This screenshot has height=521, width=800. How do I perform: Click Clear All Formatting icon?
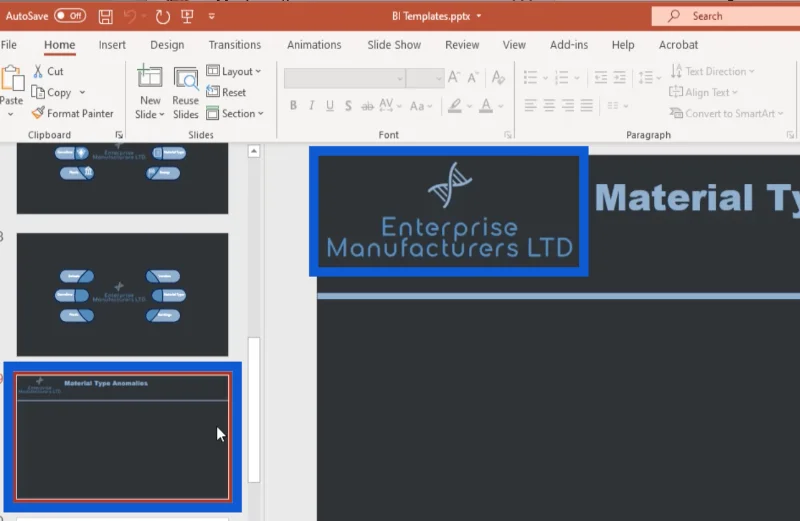pos(498,78)
